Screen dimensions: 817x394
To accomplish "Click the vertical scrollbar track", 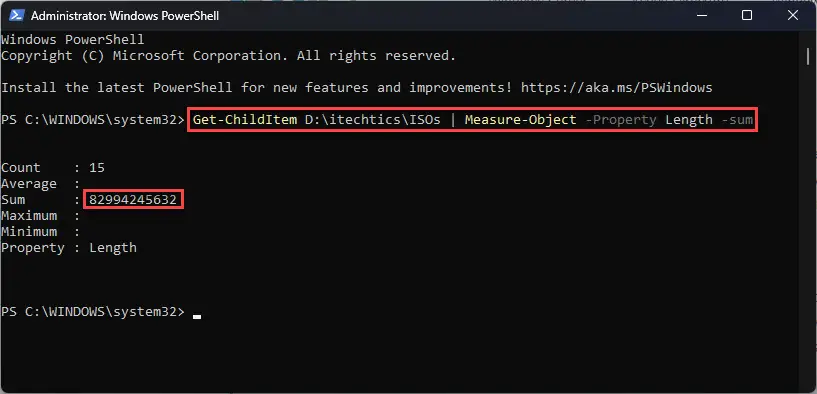I will [810, 208].
